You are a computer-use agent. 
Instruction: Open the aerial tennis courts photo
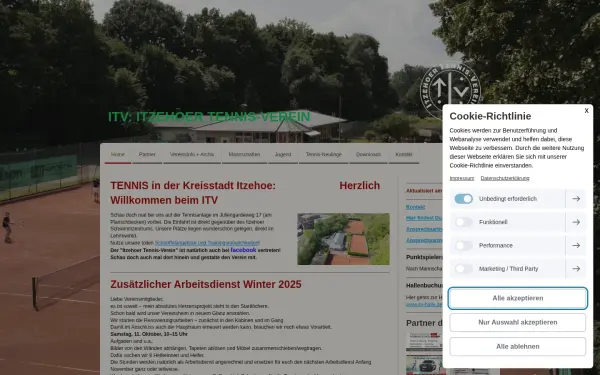pyautogui.click(x=344, y=239)
